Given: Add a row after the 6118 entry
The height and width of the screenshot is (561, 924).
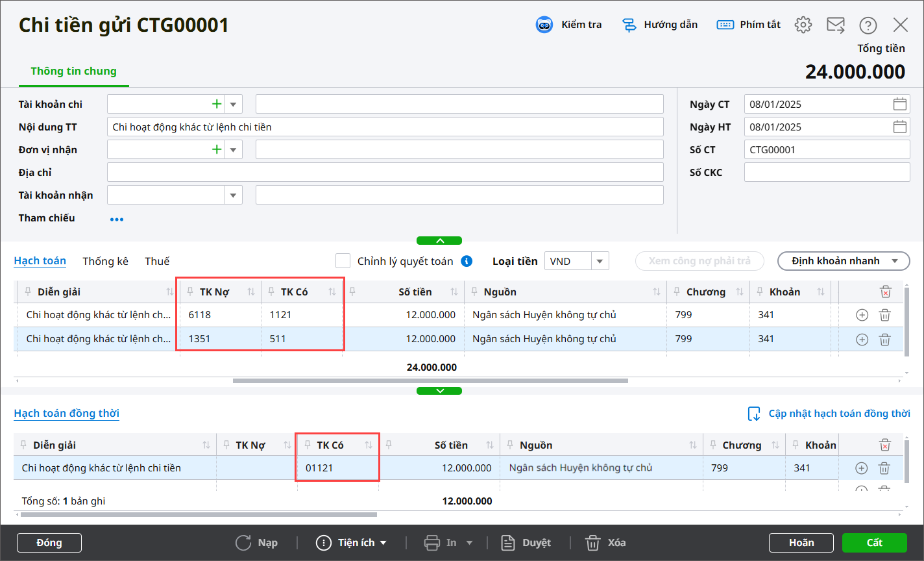Looking at the screenshot, I should [x=862, y=315].
